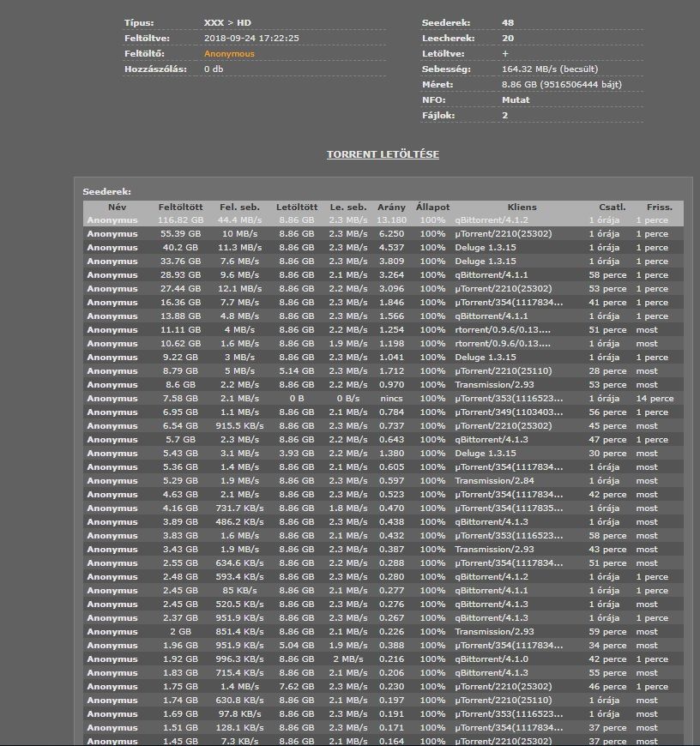Open the Anonymous uploader profile link
Screen dimensions: 700x746
pos(229,54)
